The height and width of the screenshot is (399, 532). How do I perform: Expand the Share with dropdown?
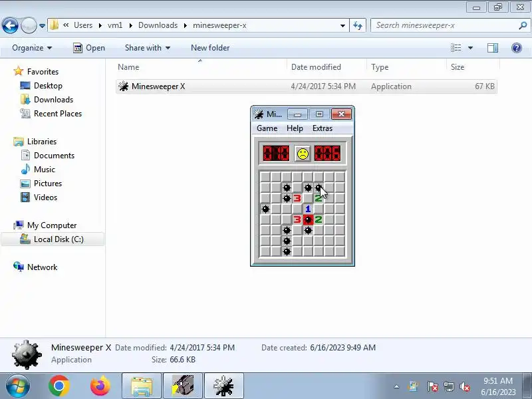coord(147,48)
